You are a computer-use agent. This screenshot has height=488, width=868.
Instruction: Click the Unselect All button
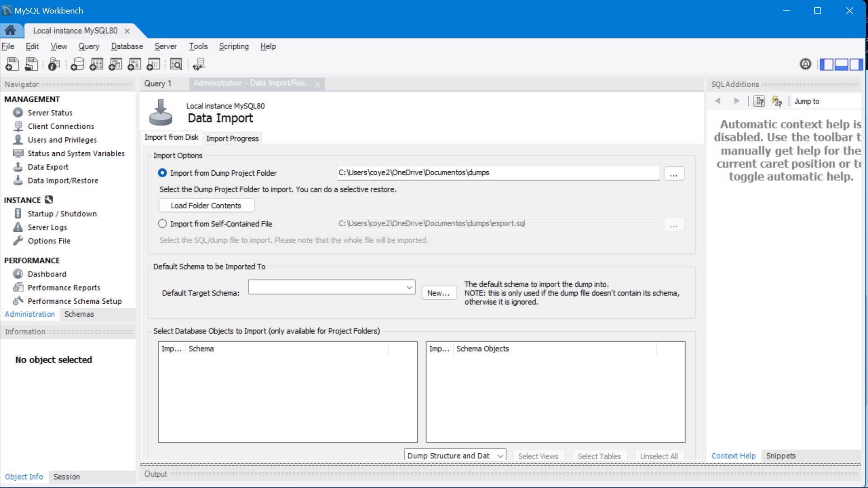click(659, 456)
